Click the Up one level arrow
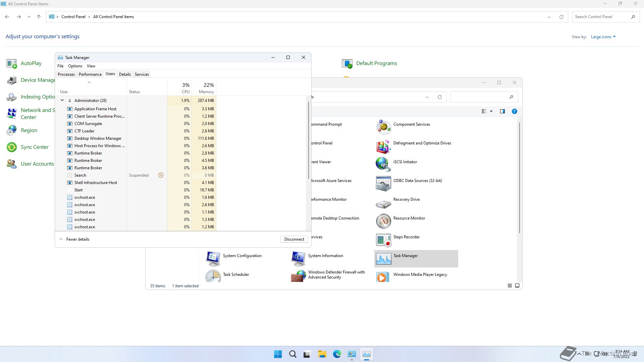Image resolution: width=644 pixels, height=362 pixels. (x=39, y=17)
